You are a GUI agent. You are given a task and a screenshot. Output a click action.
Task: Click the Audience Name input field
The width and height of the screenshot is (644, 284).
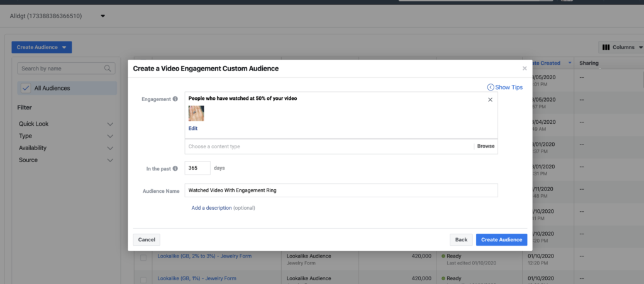pos(341,190)
